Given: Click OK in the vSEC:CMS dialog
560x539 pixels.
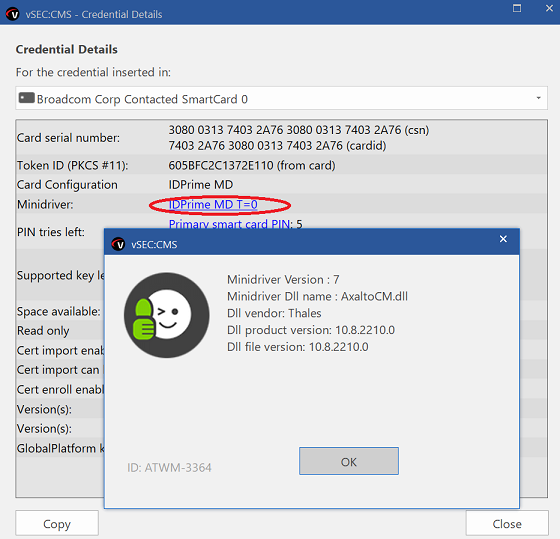Looking at the screenshot, I should (x=349, y=461).
